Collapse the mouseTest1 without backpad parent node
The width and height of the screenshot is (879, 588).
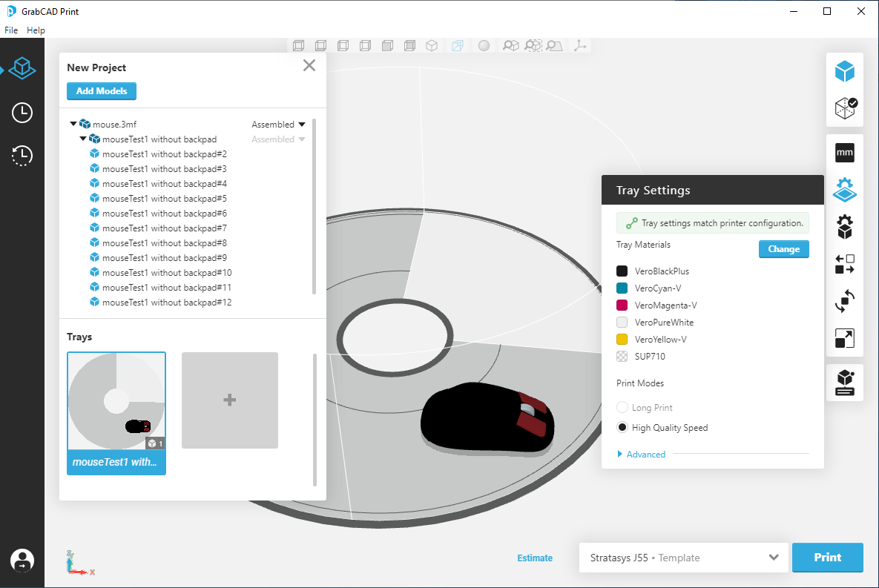point(83,139)
